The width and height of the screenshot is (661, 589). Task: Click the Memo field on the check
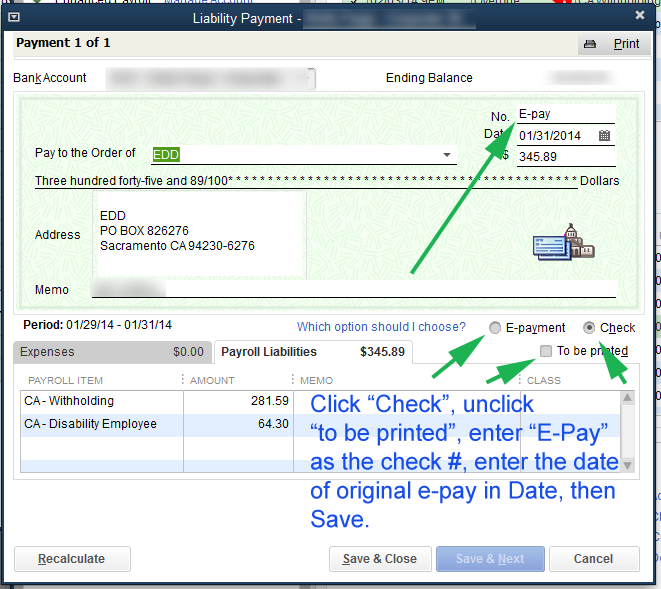[x=354, y=289]
